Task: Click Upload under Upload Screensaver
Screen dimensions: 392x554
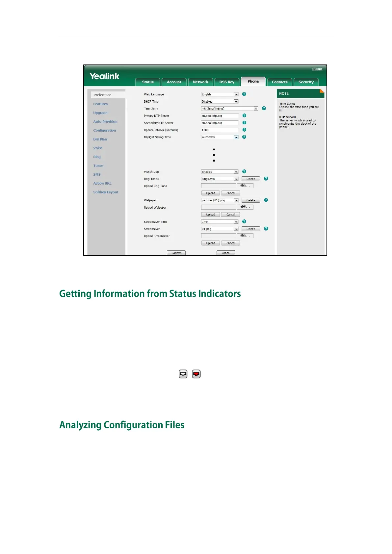Action: point(211,243)
